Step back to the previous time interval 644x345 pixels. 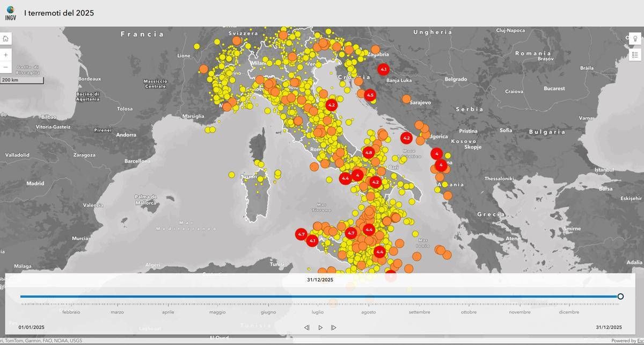pyautogui.click(x=307, y=327)
